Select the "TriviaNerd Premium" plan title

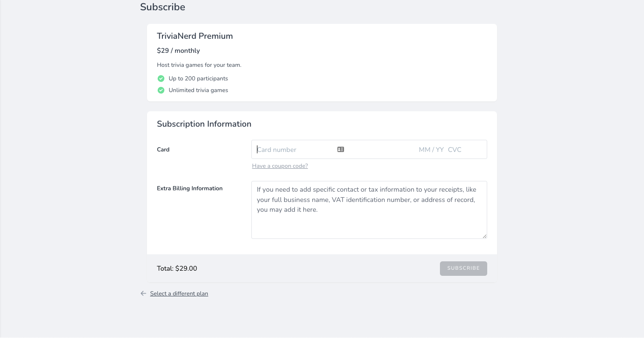195,36
